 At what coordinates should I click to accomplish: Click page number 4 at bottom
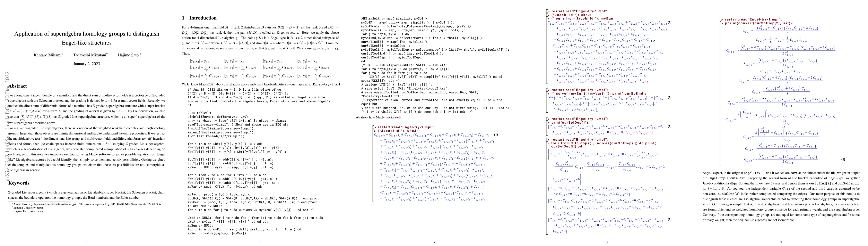(x=608, y=242)
